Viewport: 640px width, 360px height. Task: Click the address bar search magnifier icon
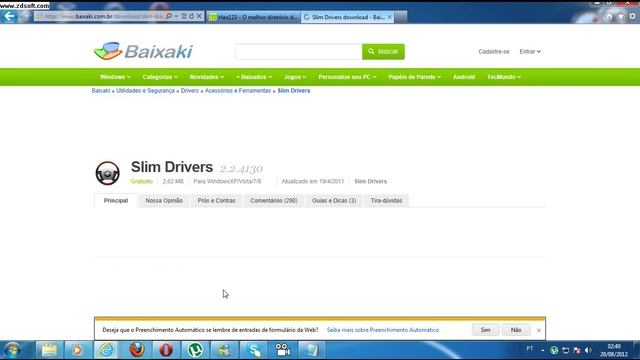(169, 16)
